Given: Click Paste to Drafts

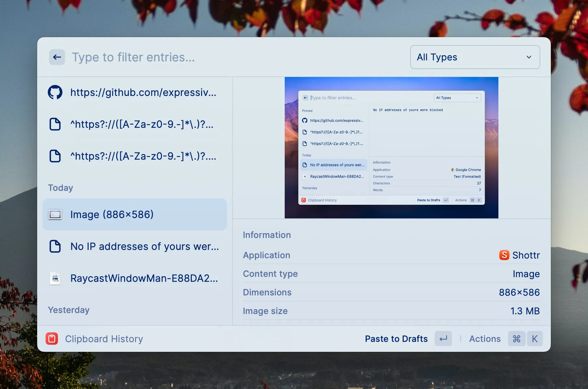Looking at the screenshot, I should (396, 339).
